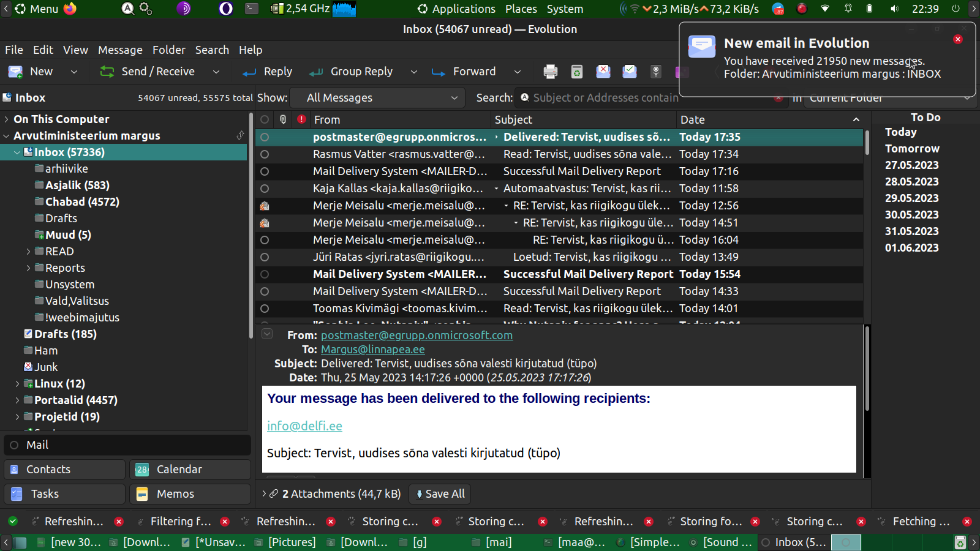Click the Delete (trash) toolbar icon
980x551 pixels.
tap(576, 72)
